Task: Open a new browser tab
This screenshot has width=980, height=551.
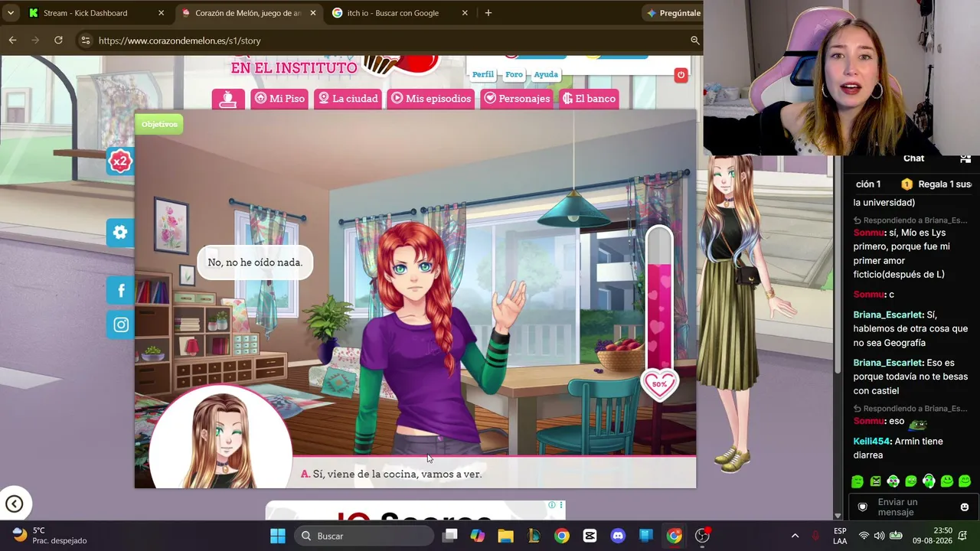Action: point(488,13)
